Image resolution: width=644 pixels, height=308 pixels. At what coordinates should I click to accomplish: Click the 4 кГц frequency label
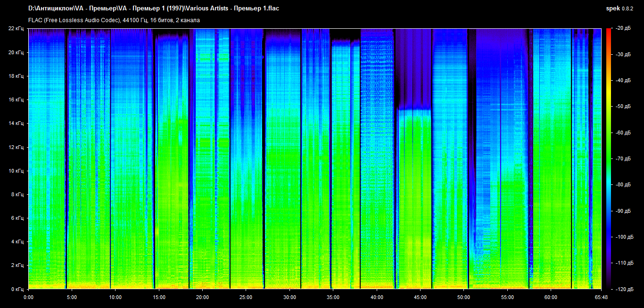[x=17, y=241]
